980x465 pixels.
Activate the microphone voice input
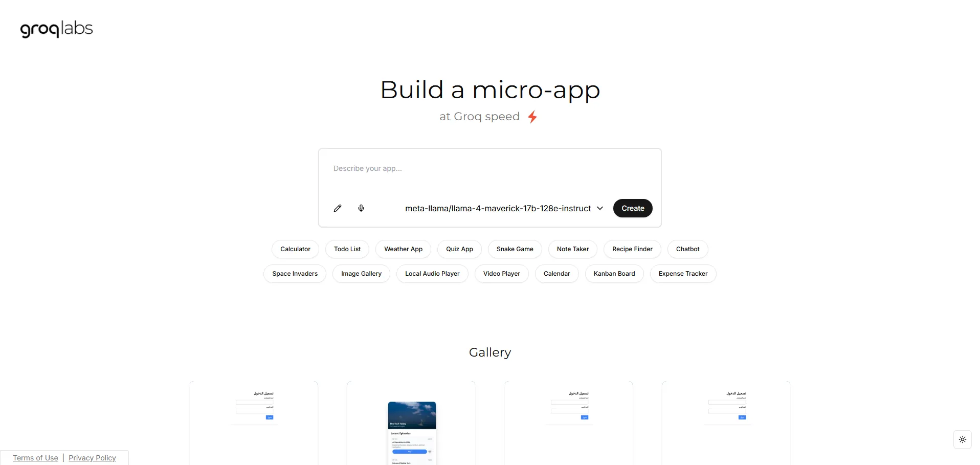click(361, 208)
